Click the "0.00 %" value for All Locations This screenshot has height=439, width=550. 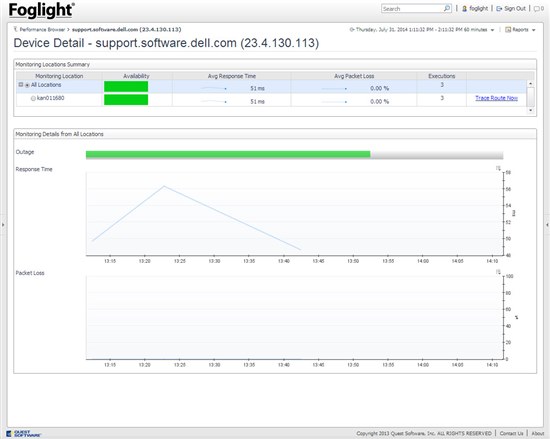pyautogui.click(x=380, y=88)
